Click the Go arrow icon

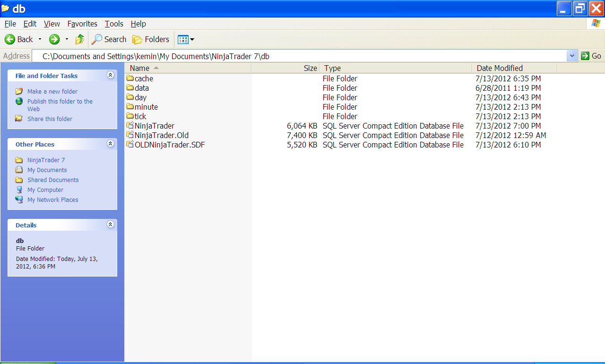(x=585, y=56)
